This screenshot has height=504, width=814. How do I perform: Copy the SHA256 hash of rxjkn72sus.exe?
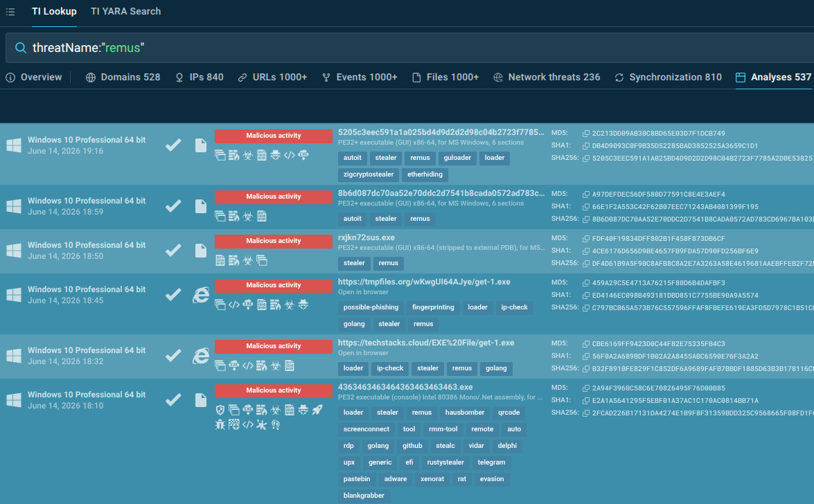[x=585, y=263]
